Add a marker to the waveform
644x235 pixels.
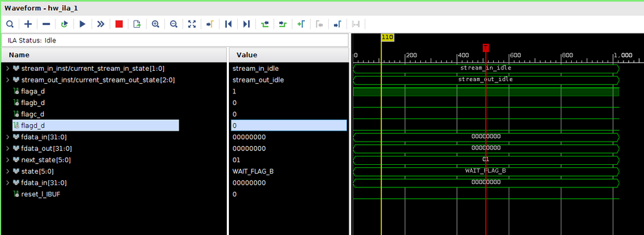[x=301, y=24]
